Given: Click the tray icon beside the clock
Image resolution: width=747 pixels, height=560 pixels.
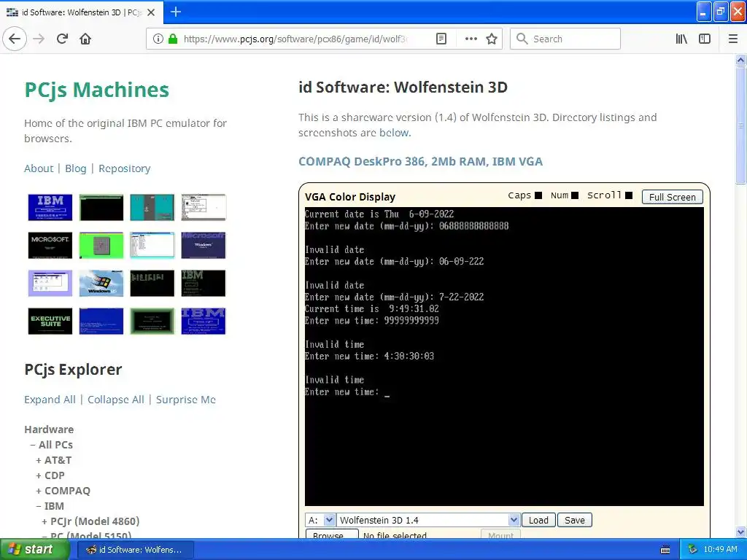Looking at the screenshot, I should pos(693,550).
